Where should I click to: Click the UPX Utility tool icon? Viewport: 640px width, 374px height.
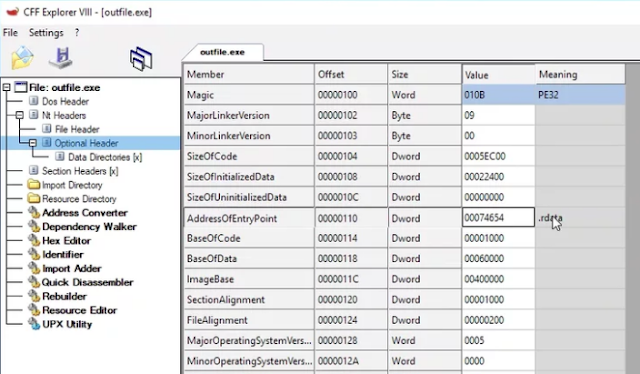(34, 324)
